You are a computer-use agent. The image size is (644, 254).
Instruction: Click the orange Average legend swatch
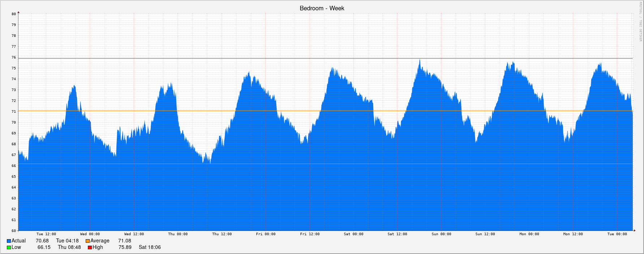coord(88,241)
